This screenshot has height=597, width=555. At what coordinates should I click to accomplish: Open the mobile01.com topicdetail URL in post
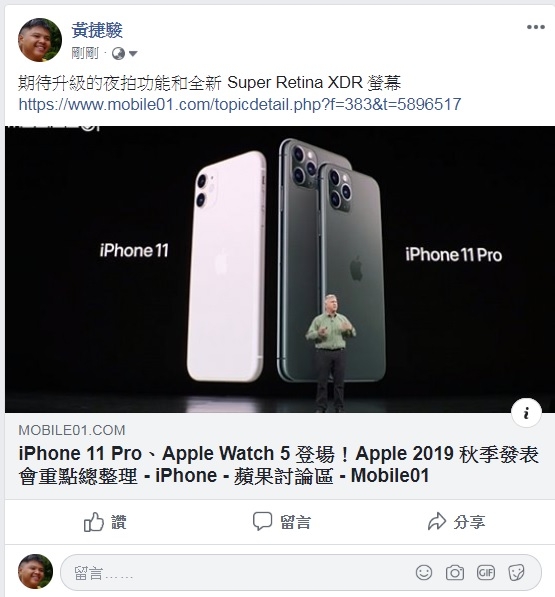tap(240, 104)
